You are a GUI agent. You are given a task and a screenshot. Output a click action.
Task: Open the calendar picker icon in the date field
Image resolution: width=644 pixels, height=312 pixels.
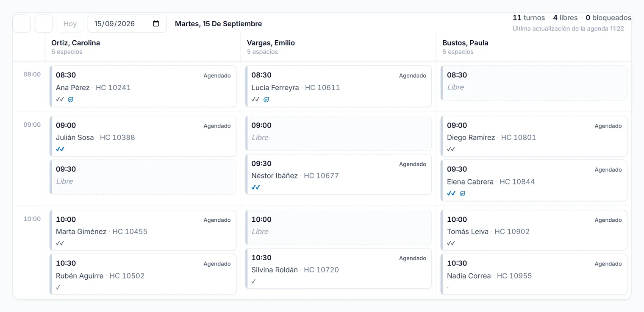point(156,24)
